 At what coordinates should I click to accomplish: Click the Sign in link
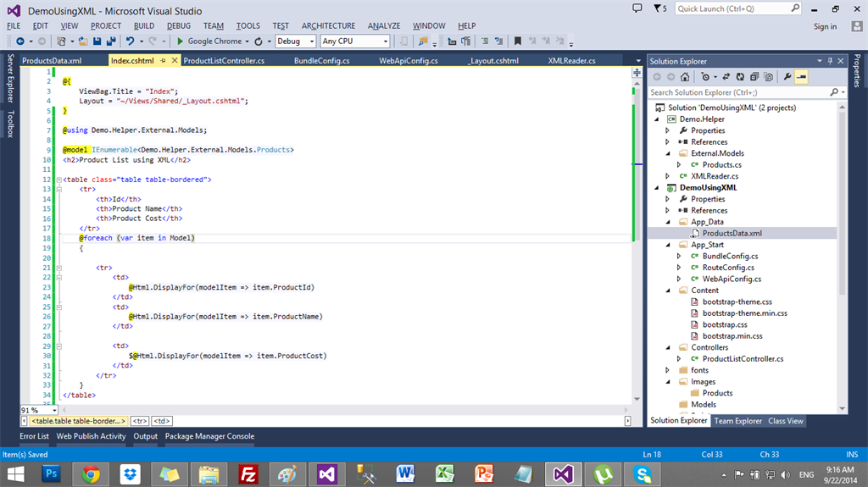click(x=825, y=26)
